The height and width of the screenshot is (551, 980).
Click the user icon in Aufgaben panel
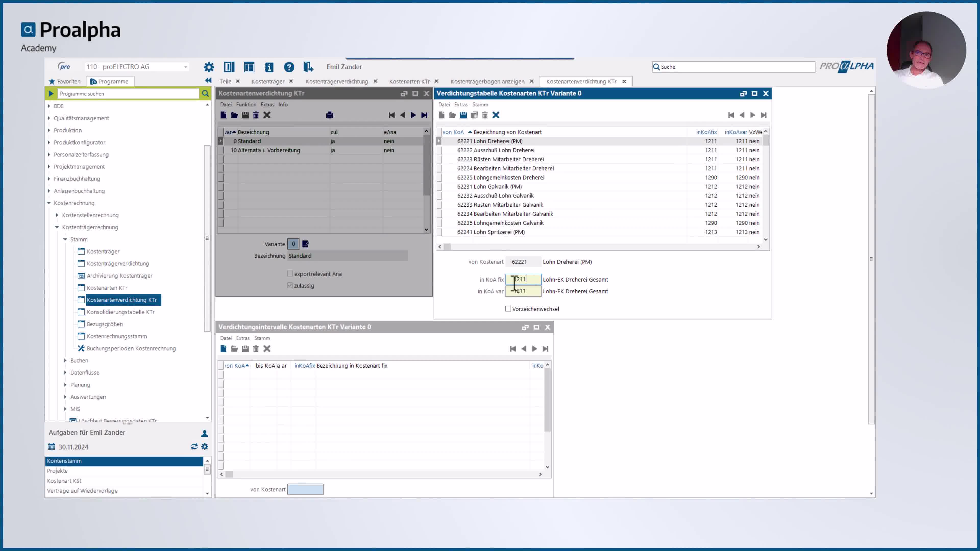tap(204, 433)
